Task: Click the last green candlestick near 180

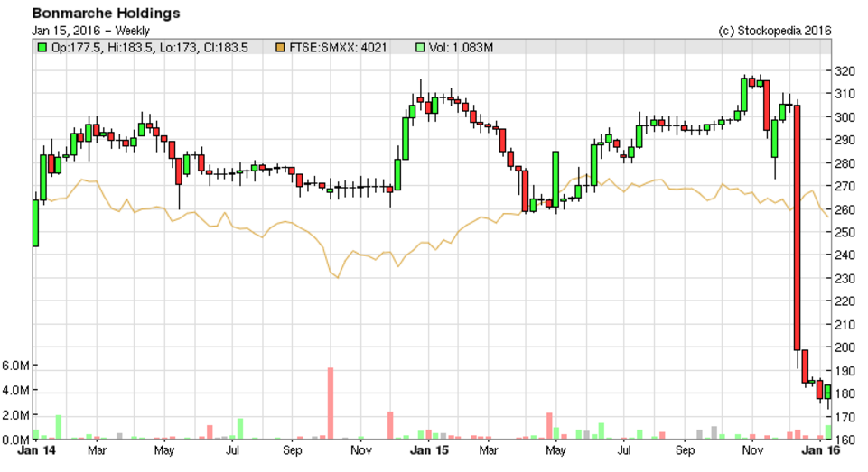Action: point(827,392)
